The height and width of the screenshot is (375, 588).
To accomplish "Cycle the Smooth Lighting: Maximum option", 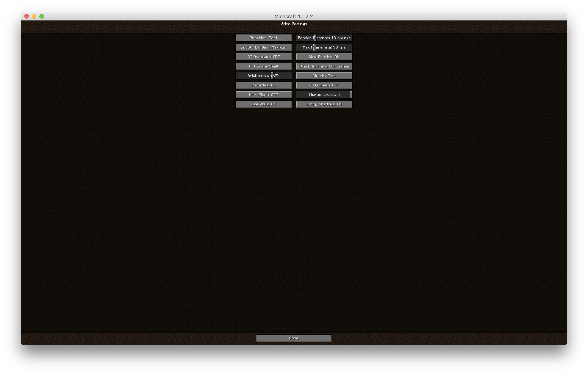I will 263,47.
